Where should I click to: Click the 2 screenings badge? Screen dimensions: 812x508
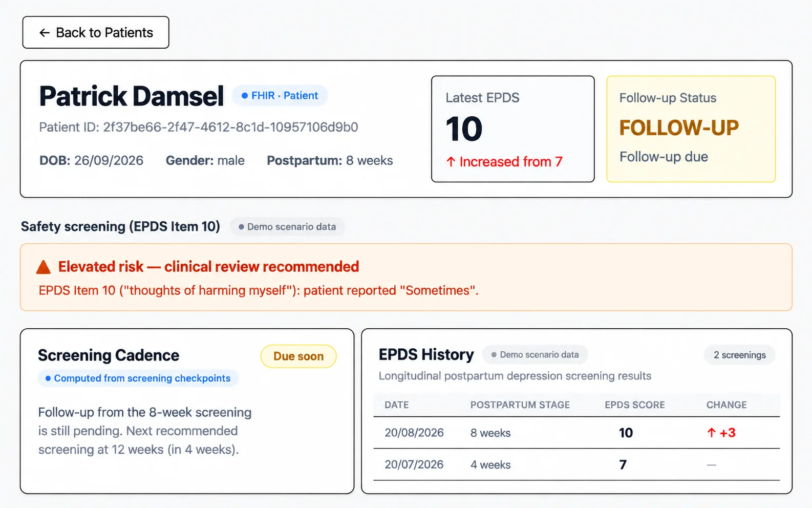pos(739,355)
